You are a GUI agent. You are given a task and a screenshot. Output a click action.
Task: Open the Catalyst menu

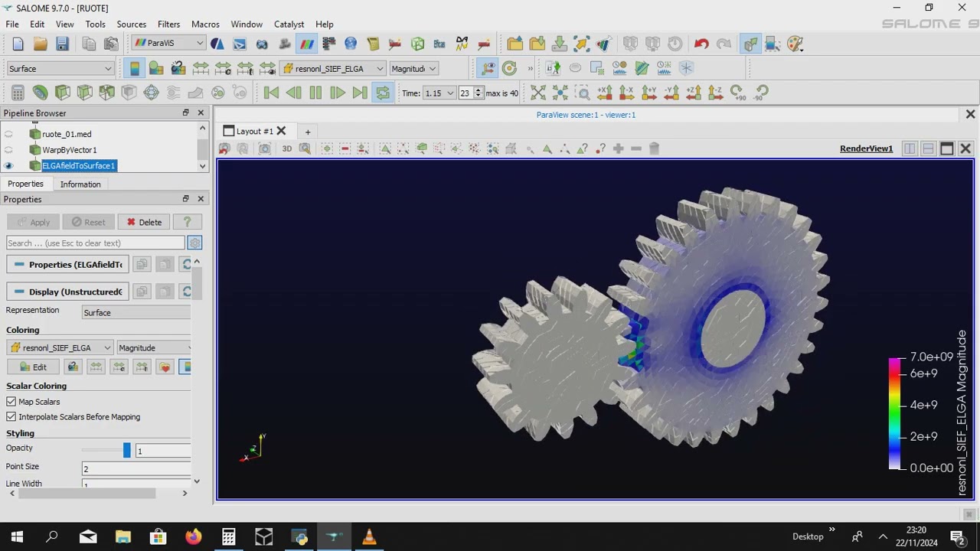coord(289,24)
